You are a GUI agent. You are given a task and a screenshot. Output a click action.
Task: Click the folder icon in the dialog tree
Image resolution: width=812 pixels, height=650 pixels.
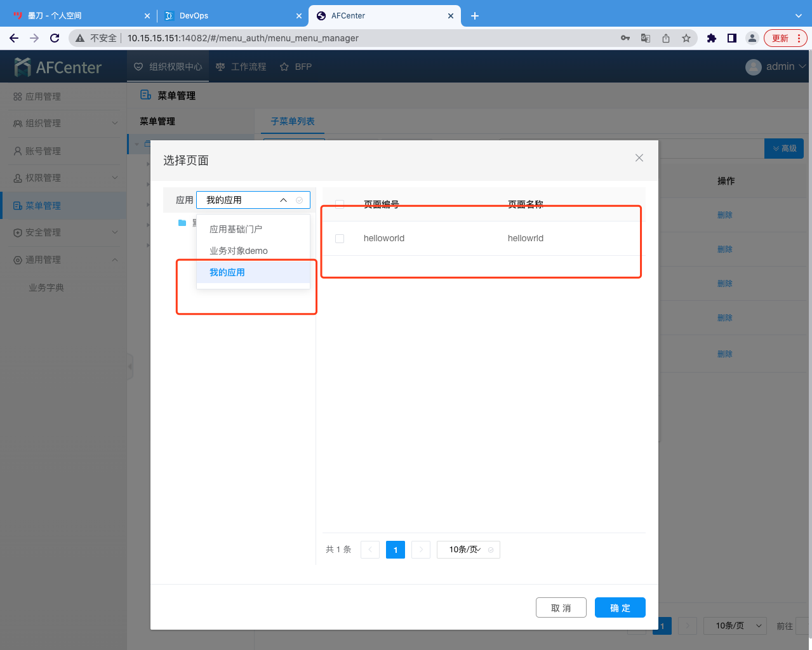182,223
